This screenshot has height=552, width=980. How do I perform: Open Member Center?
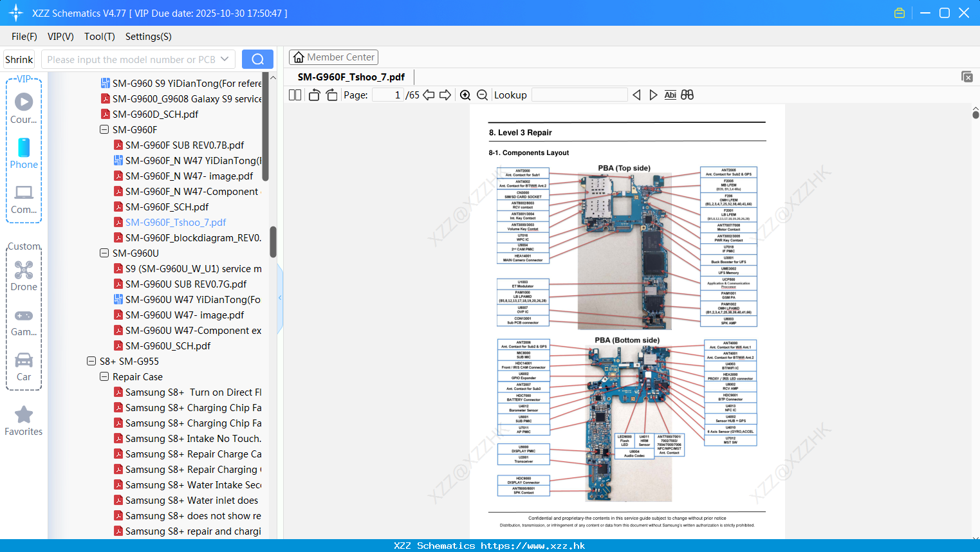point(333,57)
